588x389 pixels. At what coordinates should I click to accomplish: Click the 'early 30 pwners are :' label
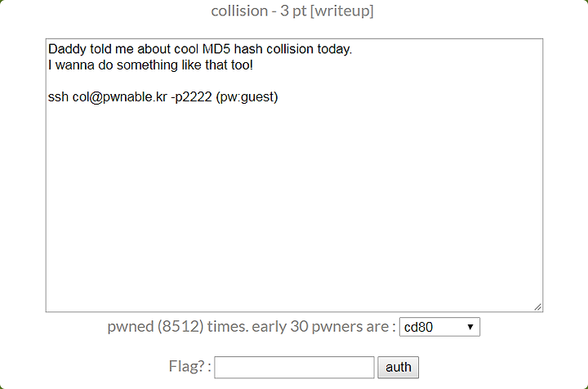tap(324, 327)
